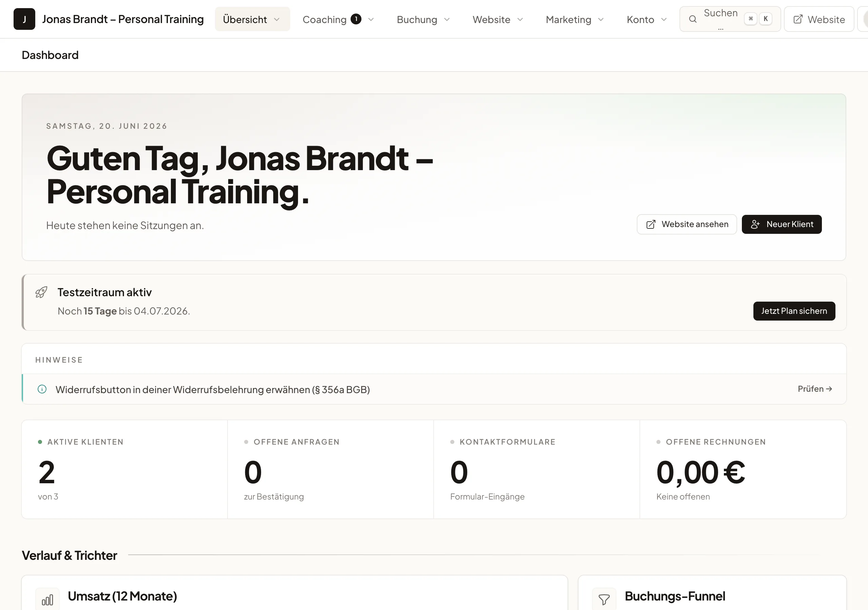Open the Offene Anfragen stat card

click(x=330, y=469)
